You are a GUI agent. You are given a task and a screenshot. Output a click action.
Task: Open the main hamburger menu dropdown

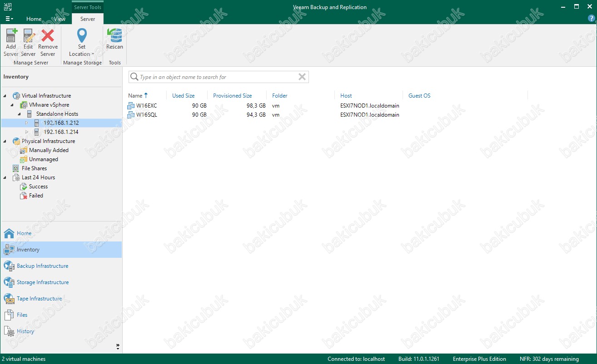click(x=9, y=19)
